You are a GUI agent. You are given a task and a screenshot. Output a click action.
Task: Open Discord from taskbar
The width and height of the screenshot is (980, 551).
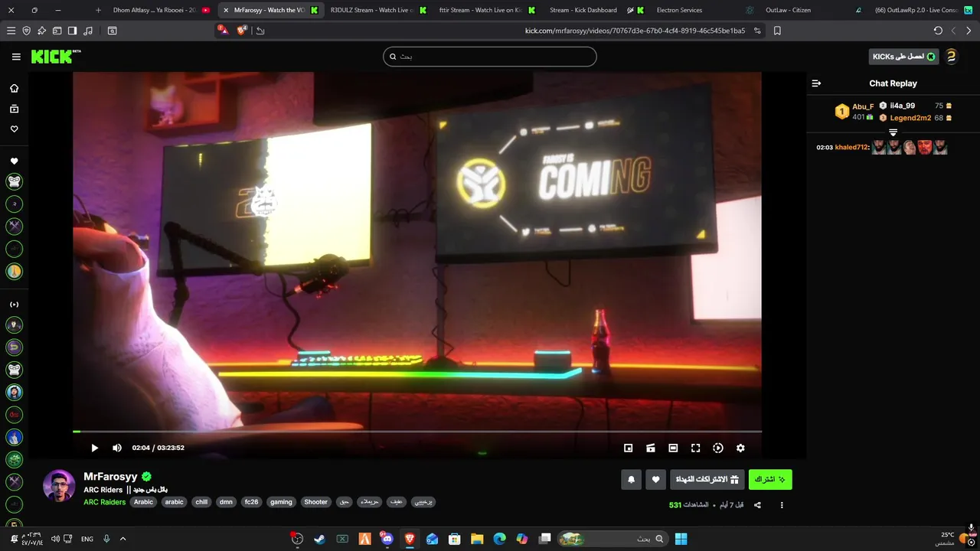[387, 539]
